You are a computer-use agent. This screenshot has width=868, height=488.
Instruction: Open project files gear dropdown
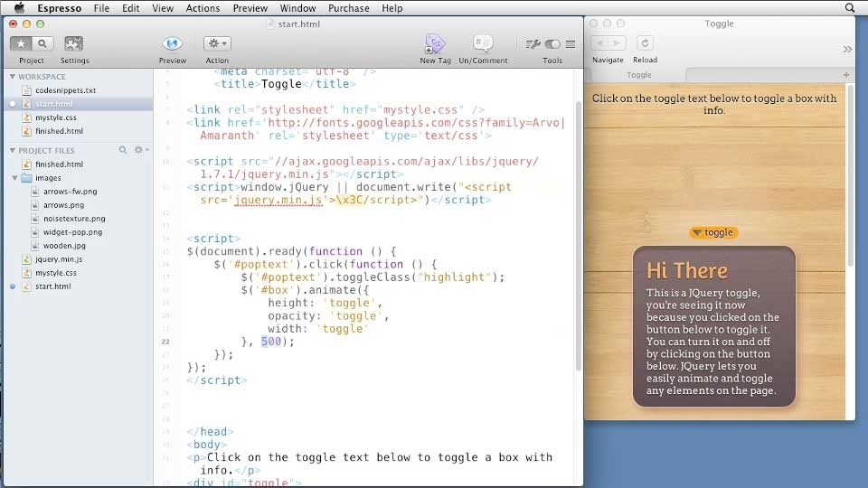pos(141,150)
